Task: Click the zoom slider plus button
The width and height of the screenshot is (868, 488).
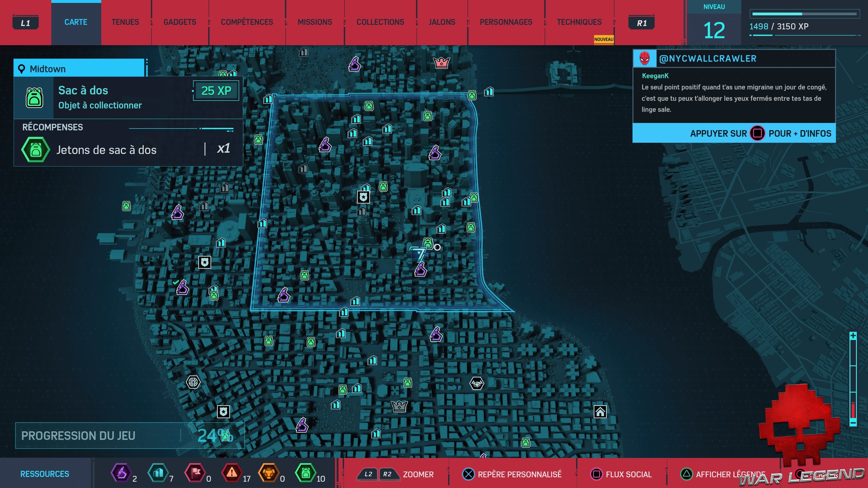Action: [x=853, y=336]
